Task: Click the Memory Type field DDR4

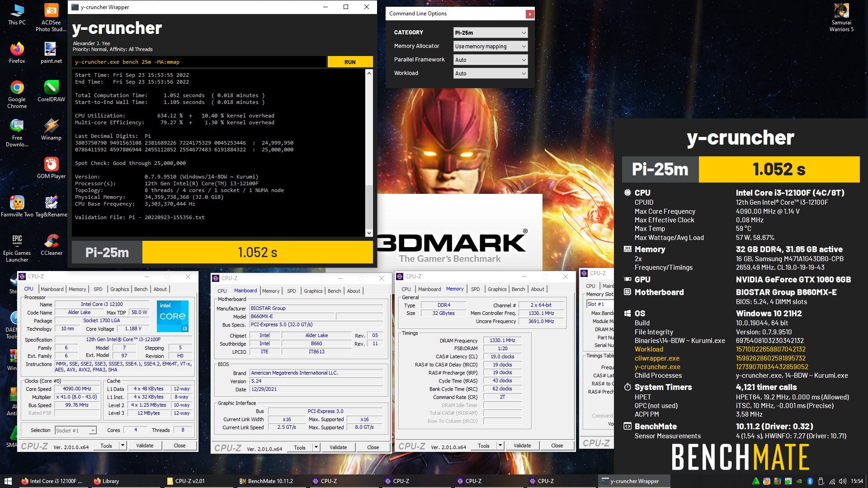Action: 443,305
